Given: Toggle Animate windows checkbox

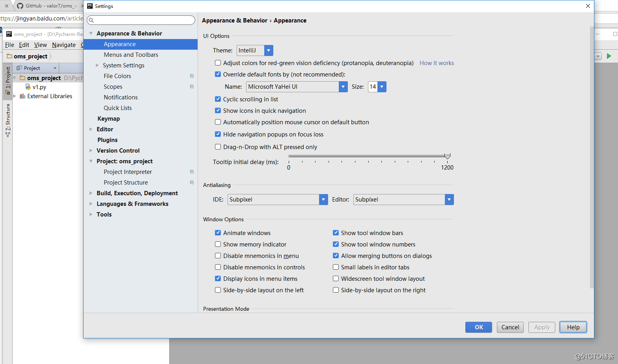Looking at the screenshot, I should tap(218, 233).
